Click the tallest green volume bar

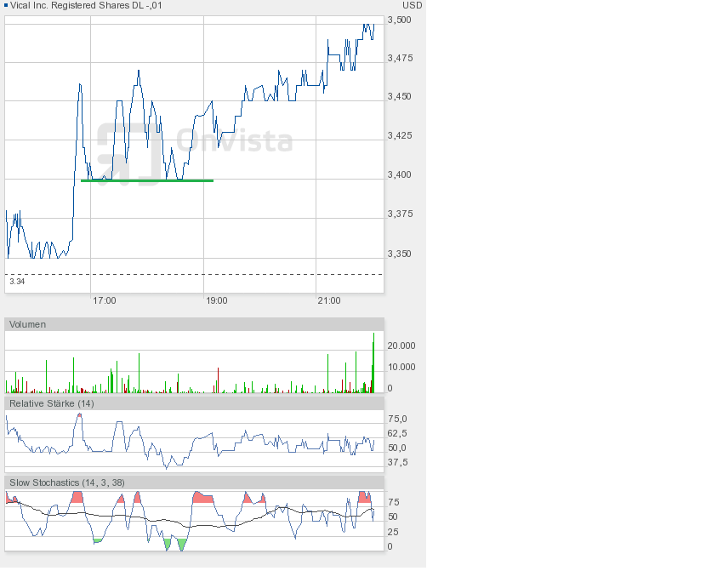[x=373, y=366]
